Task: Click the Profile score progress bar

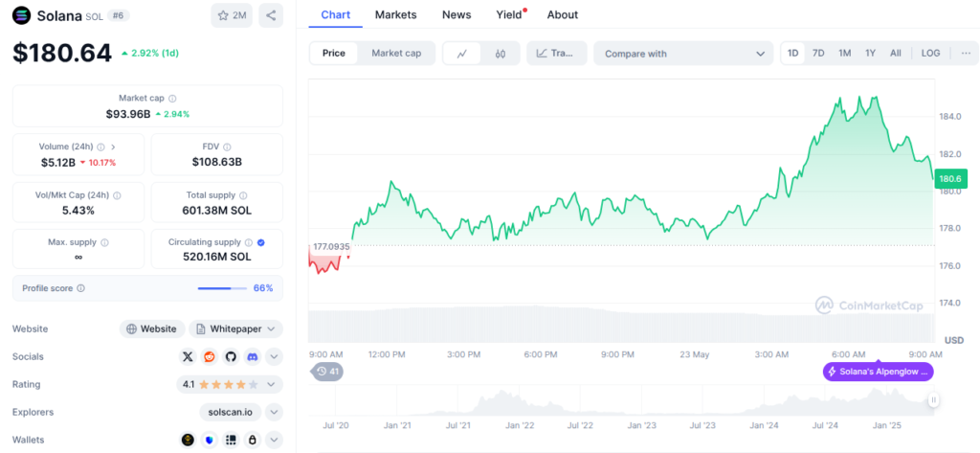Action: pyautogui.click(x=222, y=288)
